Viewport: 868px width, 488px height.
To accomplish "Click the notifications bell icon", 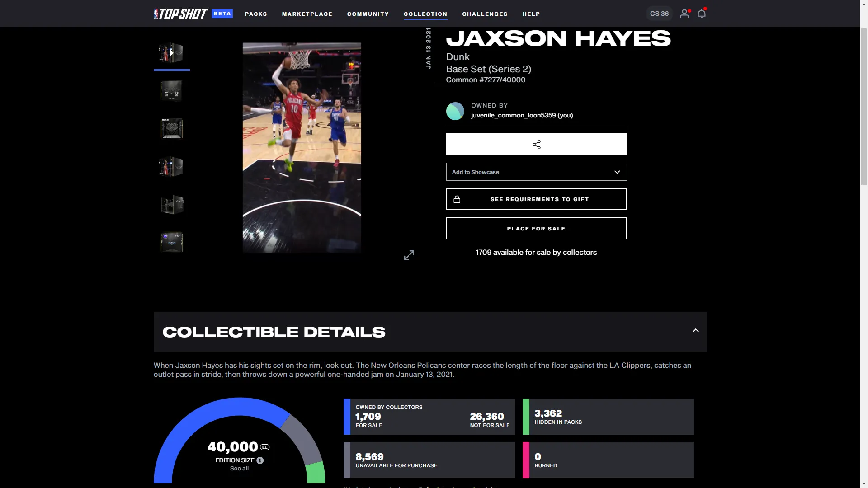I will coord(701,14).
